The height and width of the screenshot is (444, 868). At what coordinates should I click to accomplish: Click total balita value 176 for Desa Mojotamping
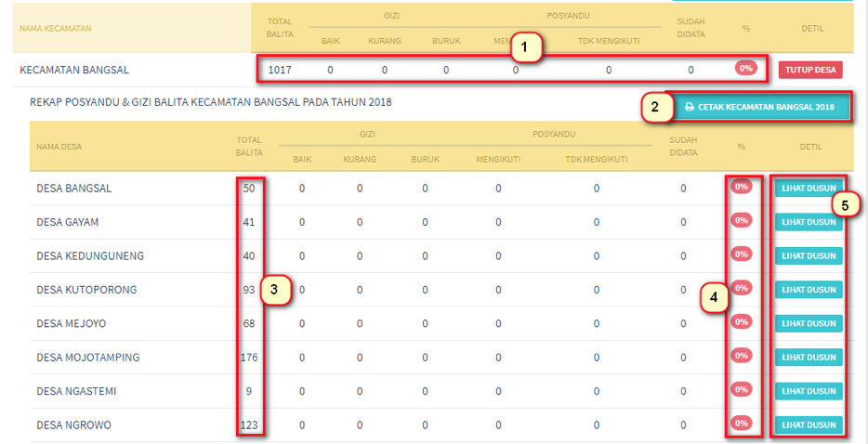[x=249, y=358]
